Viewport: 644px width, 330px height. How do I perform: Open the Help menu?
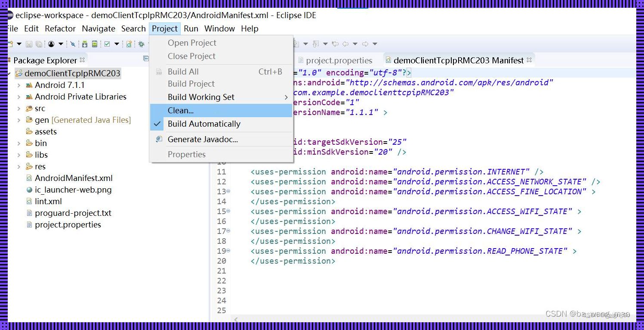[250, 29]
